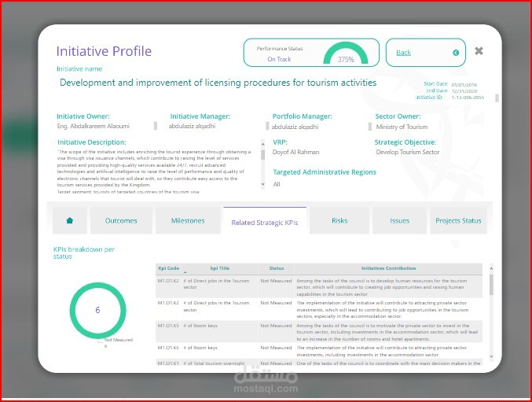Image resolution: width=532 pixels, height=402 pixels.
Task: Click # of Total tourism overnight title
Action: 214,363
